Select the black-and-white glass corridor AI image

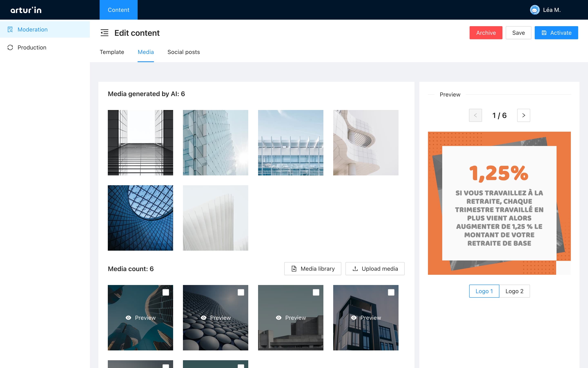(140, 143)
